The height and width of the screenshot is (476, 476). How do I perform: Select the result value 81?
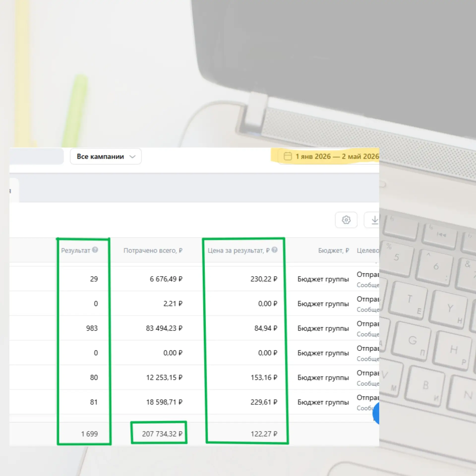click(94, 402)
